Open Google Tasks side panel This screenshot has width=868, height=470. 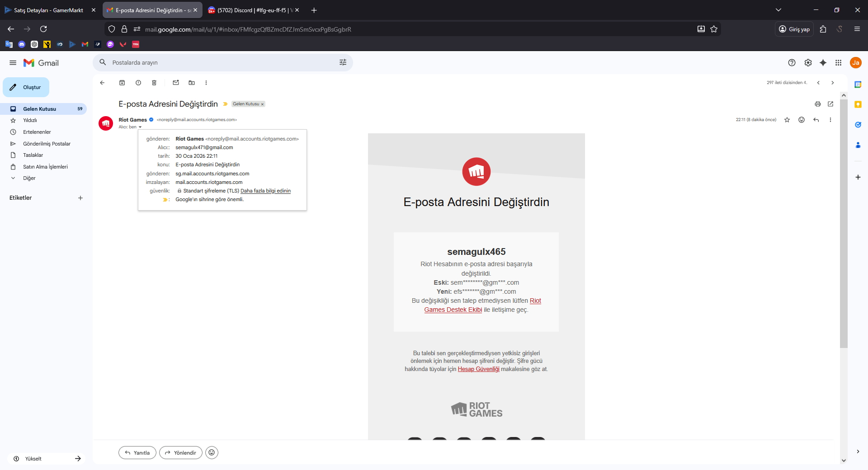point(858,125)
